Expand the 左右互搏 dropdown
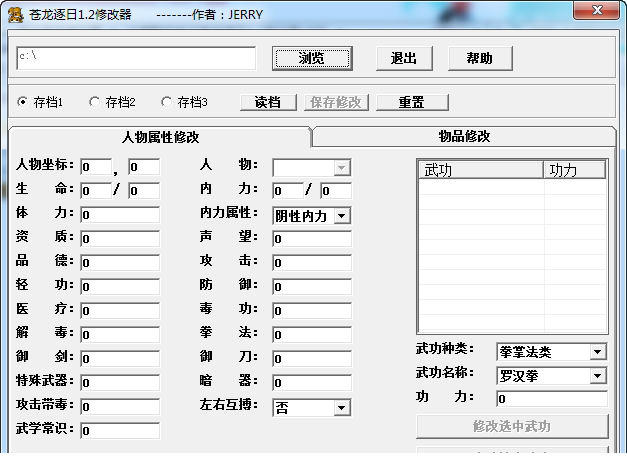 [x=342, y=407]
